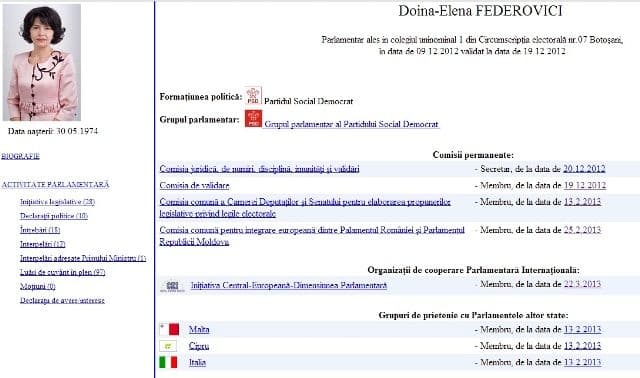Image resolution: width=640 pixels, height=378 pixels.
Task: Click date 22.3.2013 in Central European Initiative row
Action: pyautogui.click(x=582, y=284)
